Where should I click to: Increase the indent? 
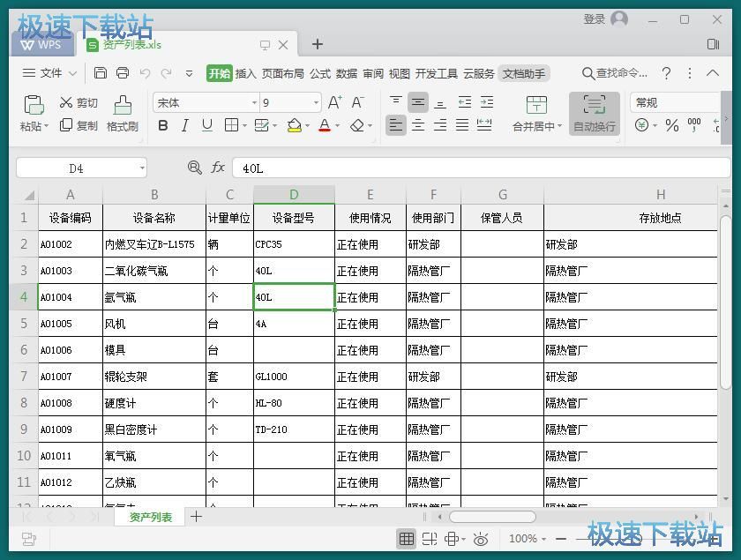coord(487,102)
